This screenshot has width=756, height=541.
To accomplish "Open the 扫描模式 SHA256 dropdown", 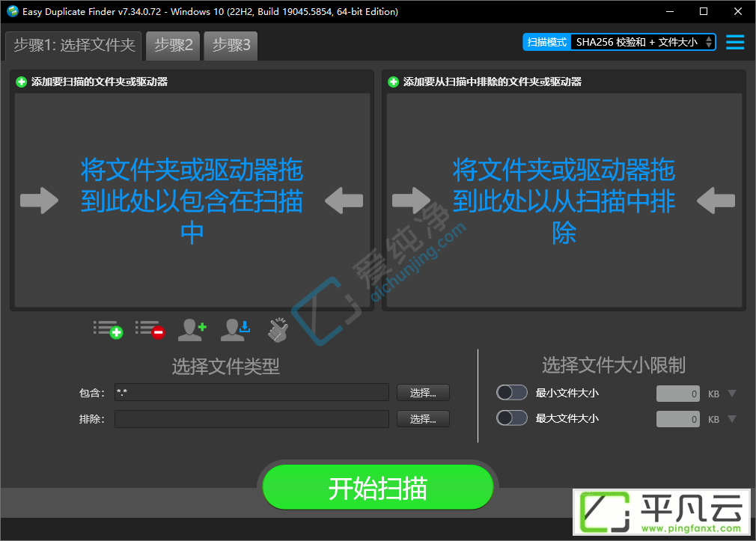I will (643, 43).
